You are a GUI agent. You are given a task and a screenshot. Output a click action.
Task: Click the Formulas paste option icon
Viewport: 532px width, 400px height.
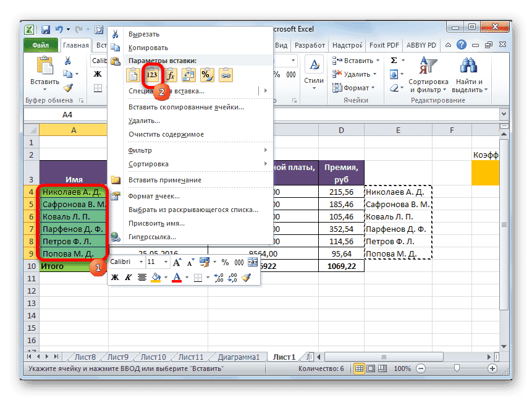coord(171,75)
